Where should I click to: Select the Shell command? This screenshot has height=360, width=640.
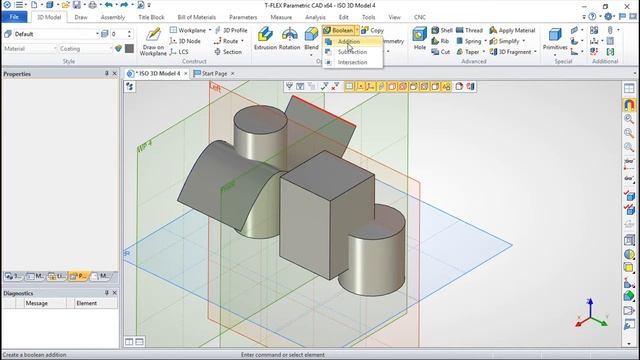pyautogui.click(x=442, y=30)
